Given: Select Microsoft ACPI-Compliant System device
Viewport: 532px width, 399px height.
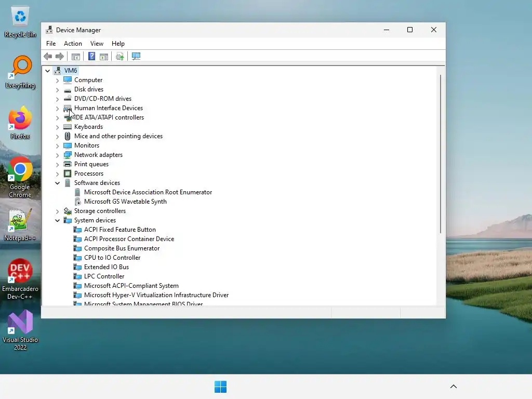Looking at the screenshot, I should (131, 286).
